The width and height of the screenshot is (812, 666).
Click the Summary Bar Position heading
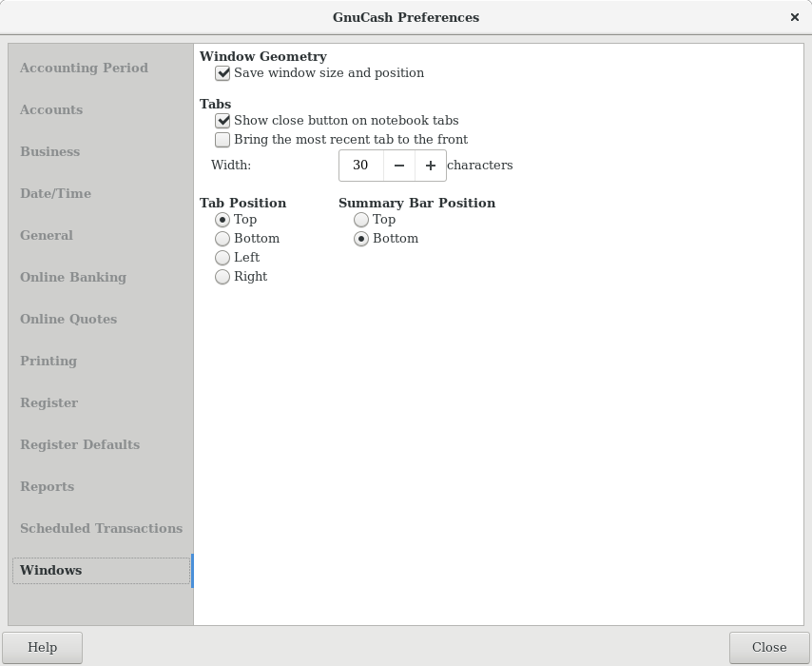(x=416, y=204)
